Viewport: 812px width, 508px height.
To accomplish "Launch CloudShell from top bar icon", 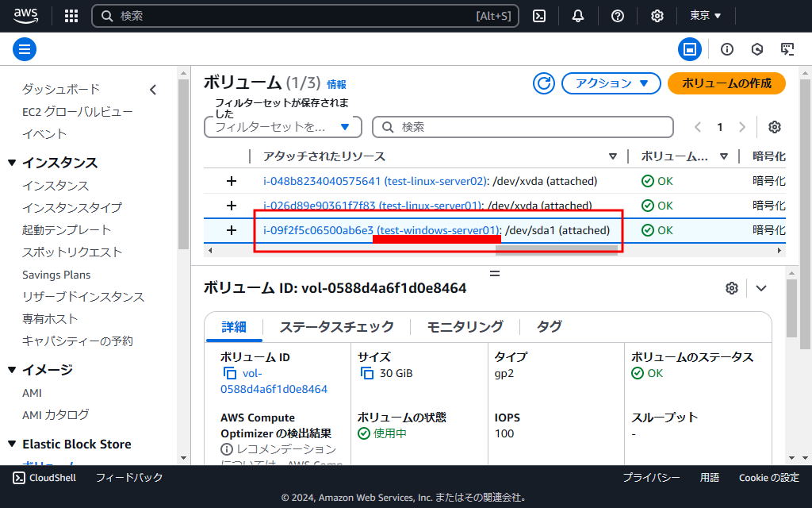I will [x=539, y=16].
